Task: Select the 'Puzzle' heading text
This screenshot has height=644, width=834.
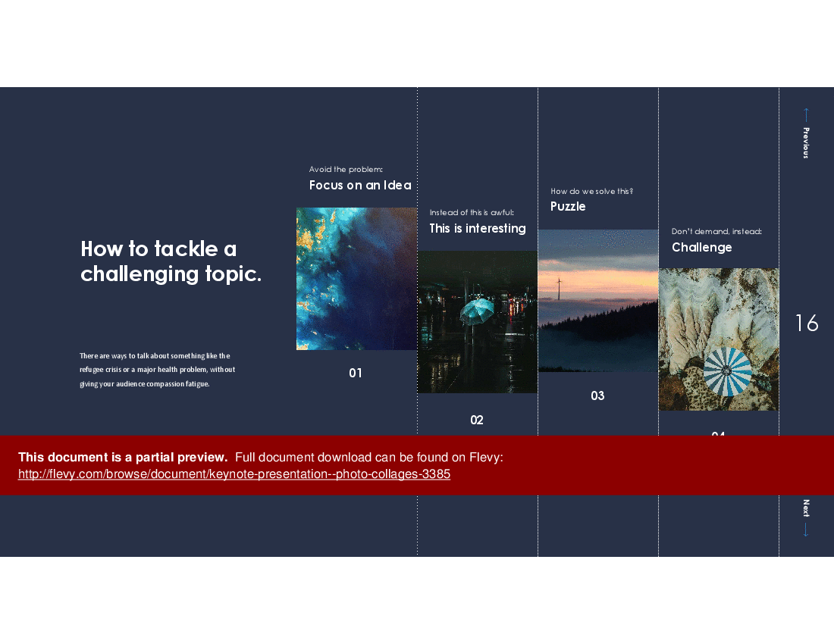Action: (568, 206)
